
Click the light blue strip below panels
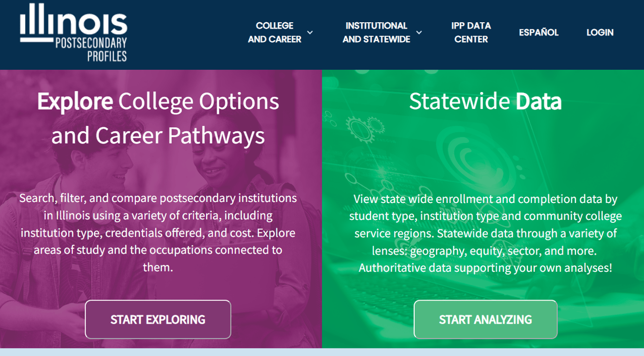[x=322, y=352]
